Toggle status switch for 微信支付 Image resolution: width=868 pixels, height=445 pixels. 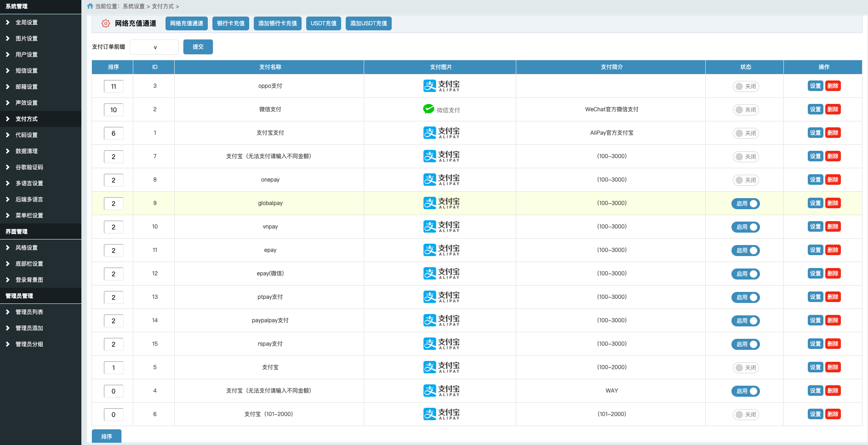pyautogui.click(x=746, y=110)
